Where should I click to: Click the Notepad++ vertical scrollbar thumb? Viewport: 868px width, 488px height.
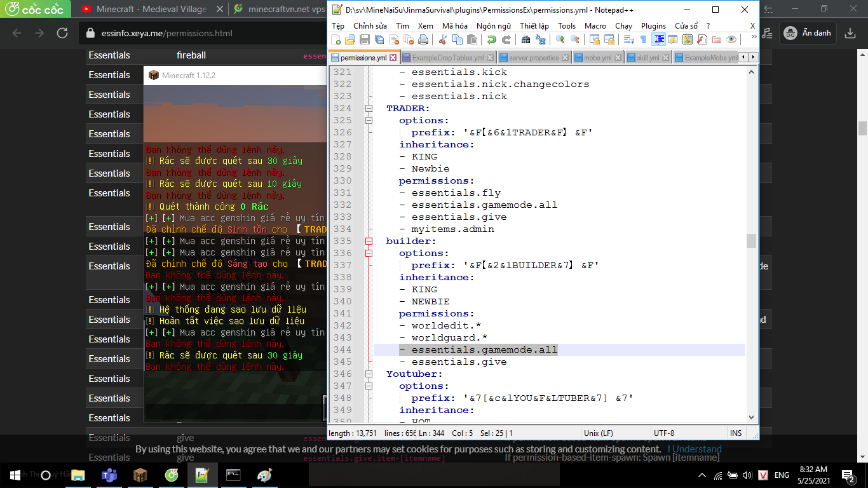(752, 240)
